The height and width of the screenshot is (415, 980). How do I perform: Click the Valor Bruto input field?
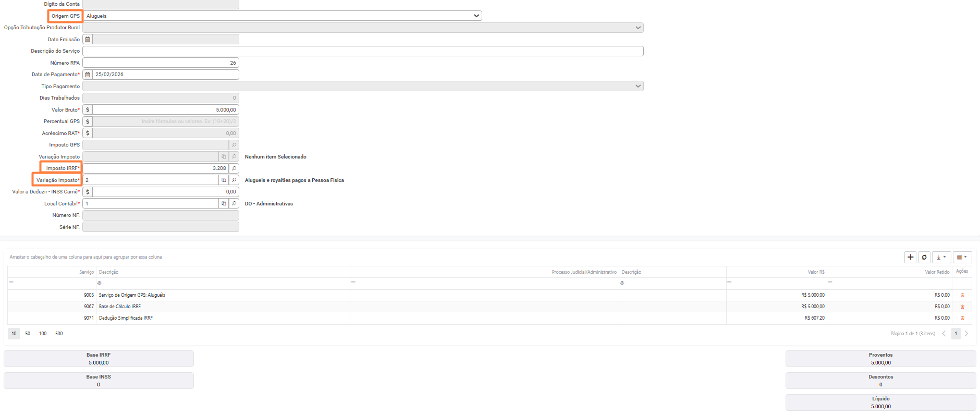[x=165, y=110]
